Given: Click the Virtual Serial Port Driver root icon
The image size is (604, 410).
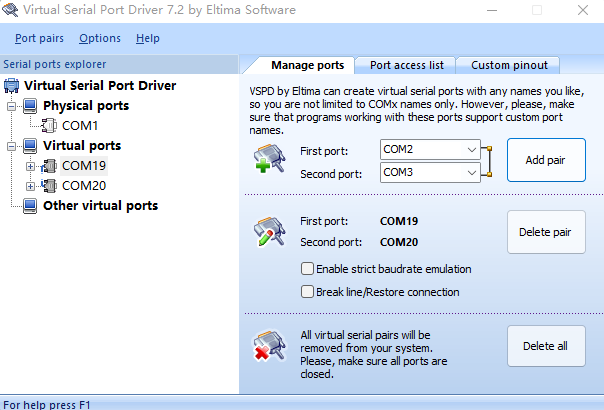Looking at the screenshot, I should click(x=12, y=86).
